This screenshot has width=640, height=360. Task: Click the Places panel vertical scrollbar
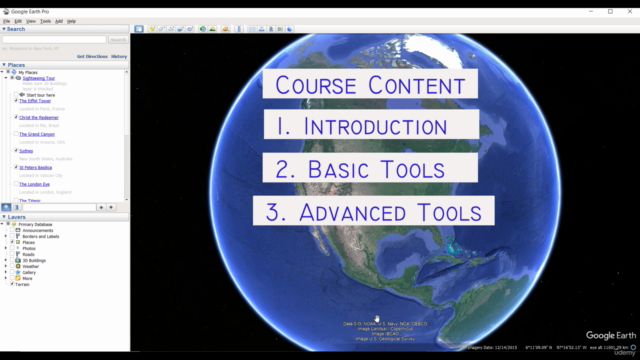pyautogui.click(x=127, y=136)
